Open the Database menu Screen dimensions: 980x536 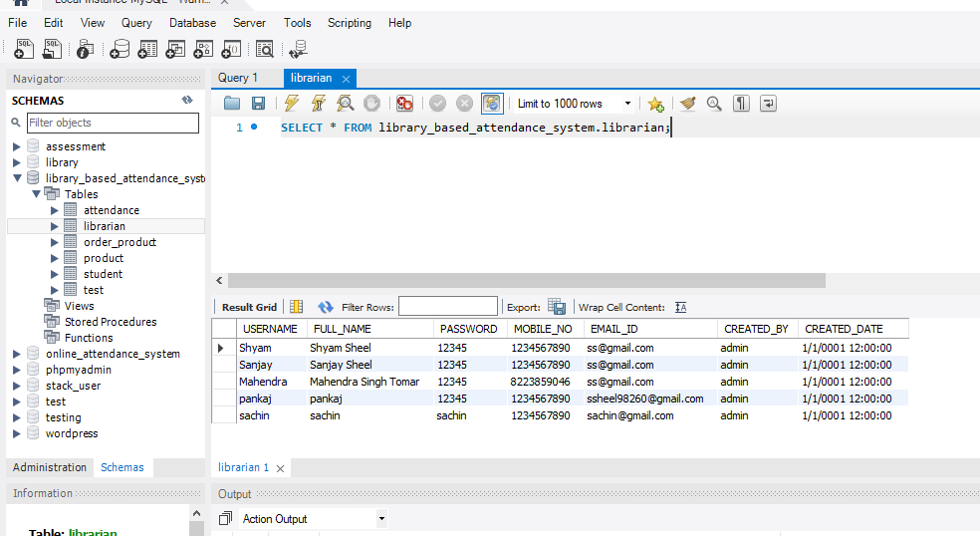tap(192, 23)
